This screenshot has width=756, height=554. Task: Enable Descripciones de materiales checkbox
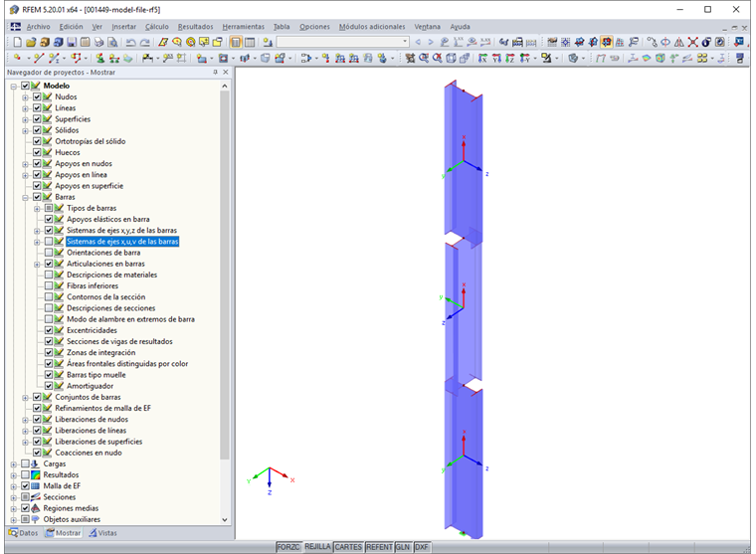click(49, 275)
